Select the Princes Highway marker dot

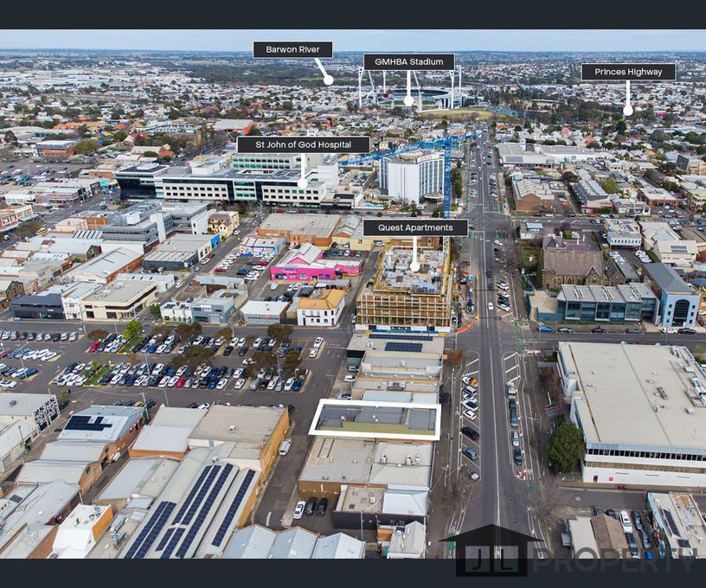point(627,110)
